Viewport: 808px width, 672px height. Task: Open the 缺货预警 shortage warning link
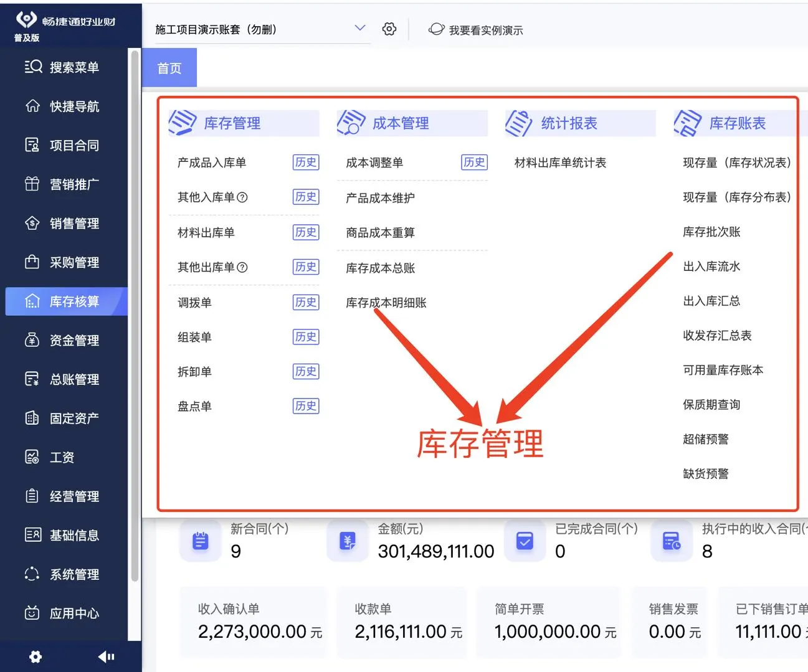click(x=706, y=473)
